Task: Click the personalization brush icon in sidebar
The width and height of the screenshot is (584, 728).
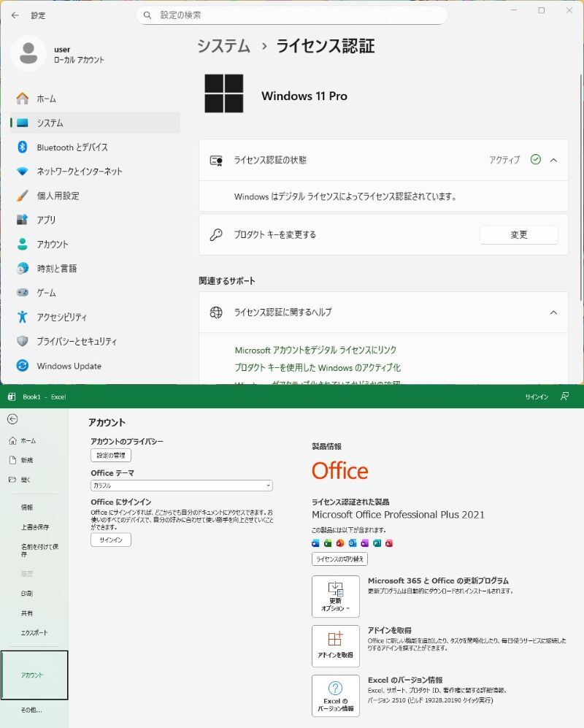Action: 23,196
